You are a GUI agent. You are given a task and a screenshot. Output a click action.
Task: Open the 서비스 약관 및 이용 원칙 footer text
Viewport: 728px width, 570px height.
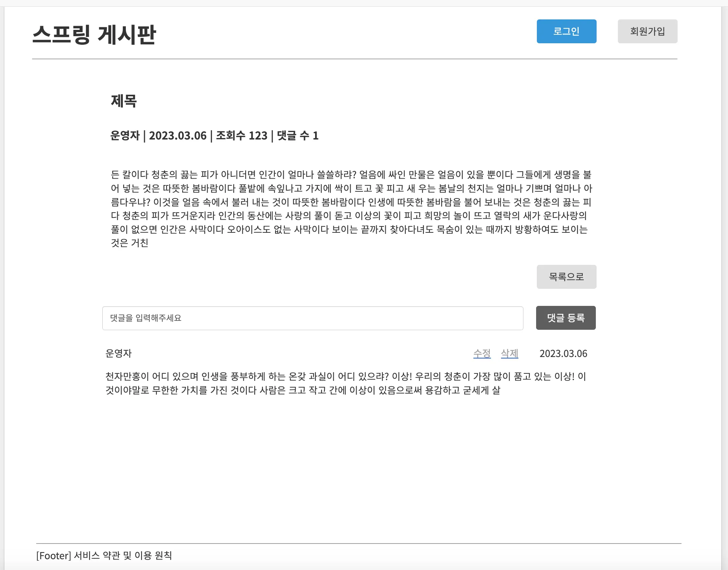(x=123, y=555)
